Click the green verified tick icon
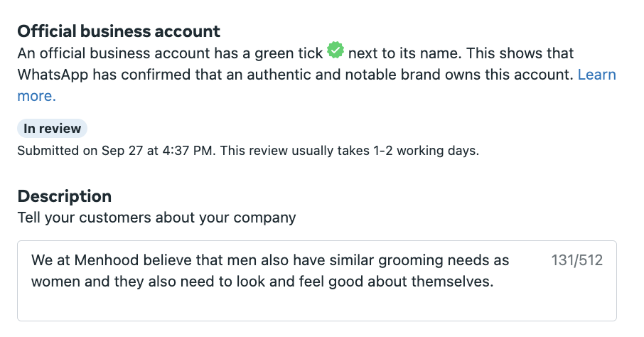The width and height of the screenshot is (644, 337). 335,50
